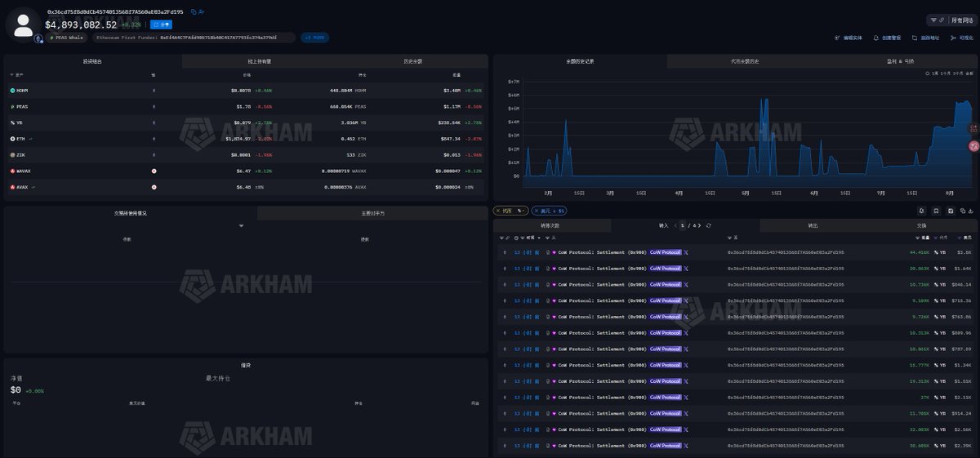Click the Ethereum chain icon in the MOHM row
This screenshot has width=980, height=458.
pos(154,91)
